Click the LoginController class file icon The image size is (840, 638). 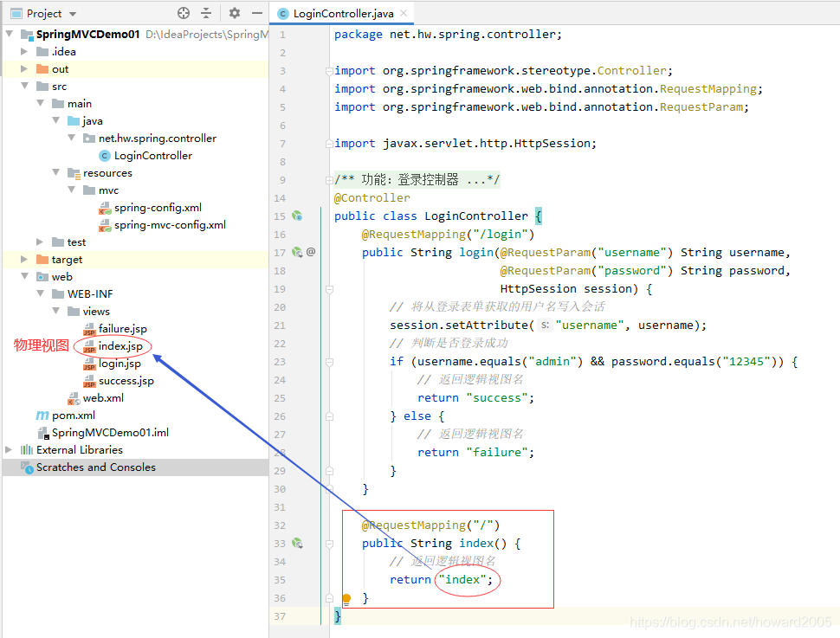105,156
